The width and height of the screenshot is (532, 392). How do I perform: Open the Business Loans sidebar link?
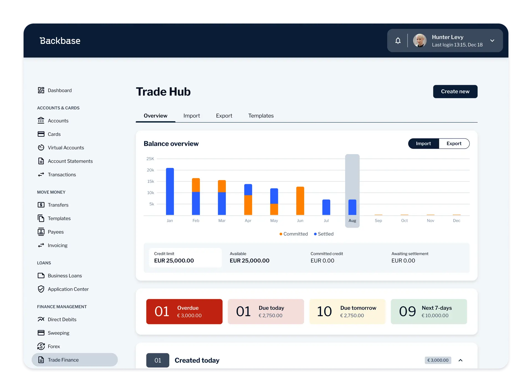65,276
